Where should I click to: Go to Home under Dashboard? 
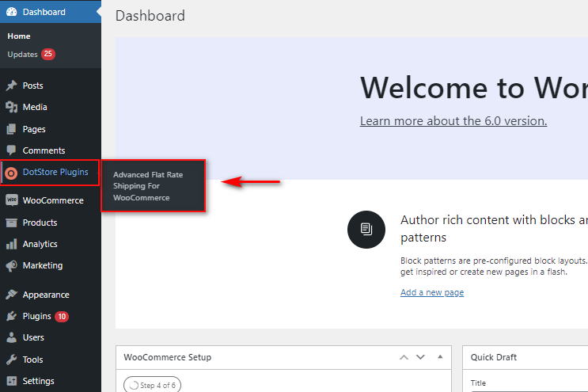(x=19, y=36)
